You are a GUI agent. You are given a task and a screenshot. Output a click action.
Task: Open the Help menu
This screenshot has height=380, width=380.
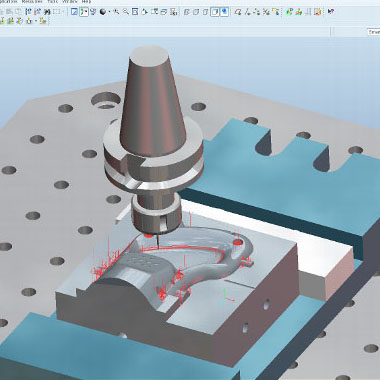click(86, 2)
